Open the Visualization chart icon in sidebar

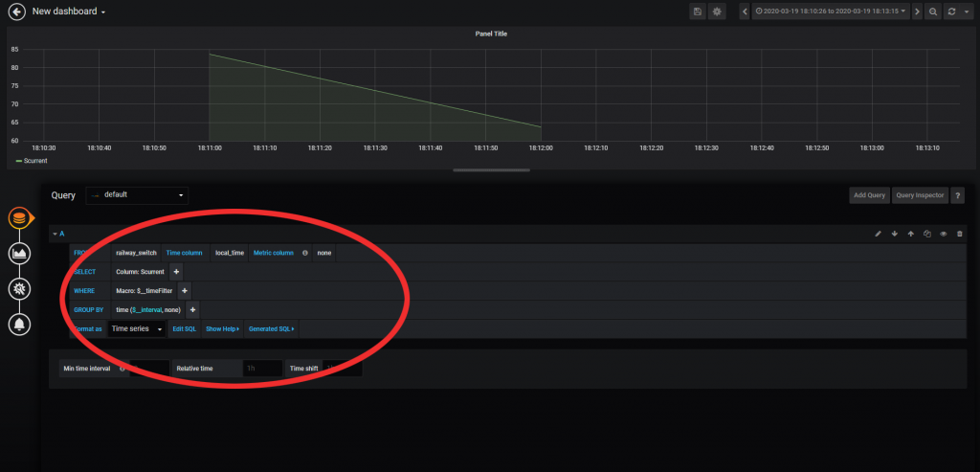pyautogui.click(x=20, y=253)
